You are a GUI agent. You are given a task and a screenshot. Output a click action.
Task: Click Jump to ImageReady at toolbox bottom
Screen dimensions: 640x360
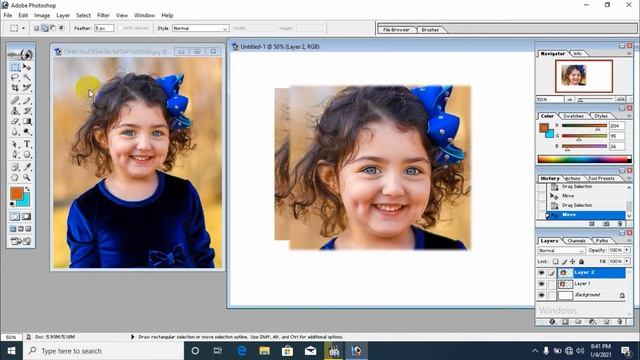[x=21, y=241]
